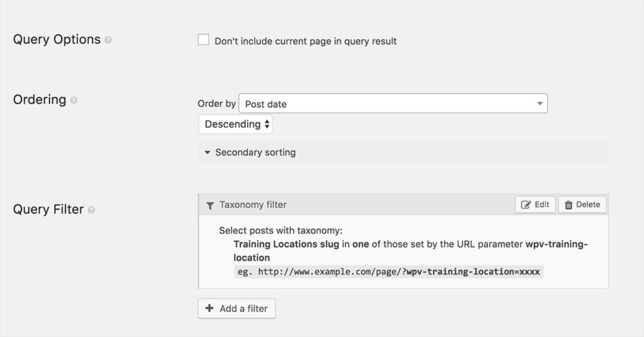Click the plus icon in Add a filter
The width and height of the screenshot is (644, 337).
[x=209, y=308]
